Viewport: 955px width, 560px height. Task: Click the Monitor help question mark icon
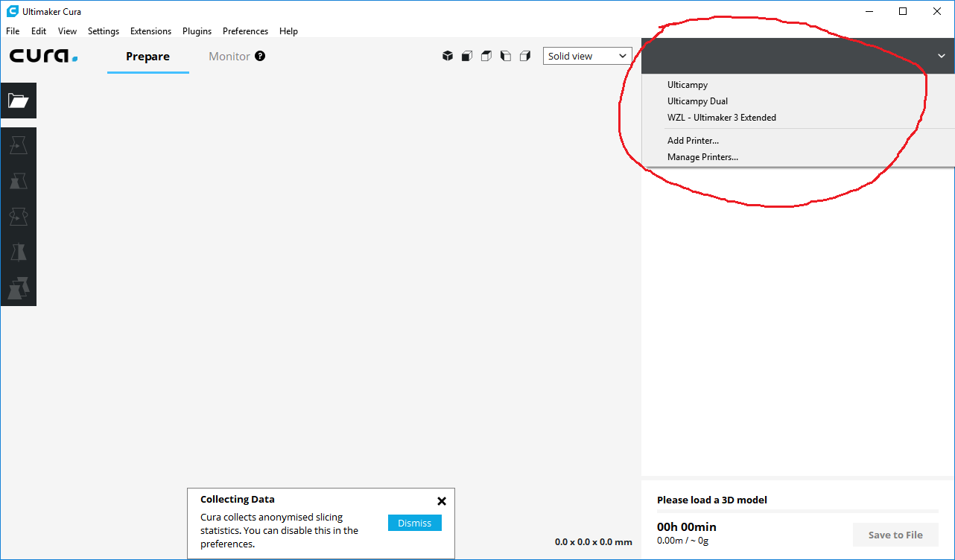(x=260, y=56)
